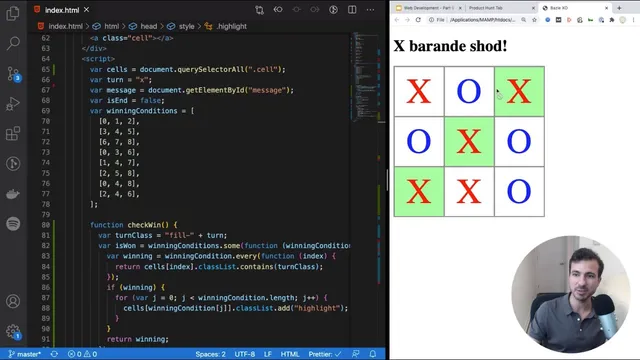Screen dimensions: 640x360
Task: Click the toggle file blame icon in editor toolbar
Action: (333, 10)
